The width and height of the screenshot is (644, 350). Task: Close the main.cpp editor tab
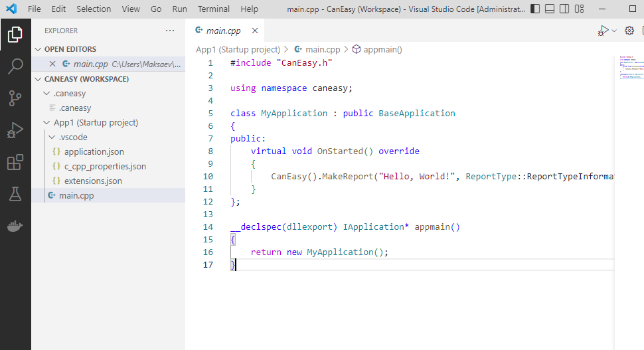(255, 31)
